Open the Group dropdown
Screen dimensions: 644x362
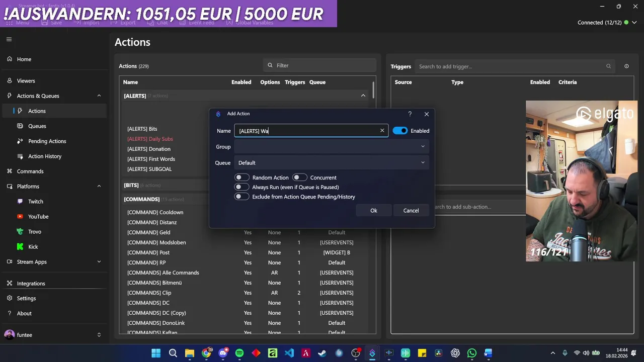point(332,147)
